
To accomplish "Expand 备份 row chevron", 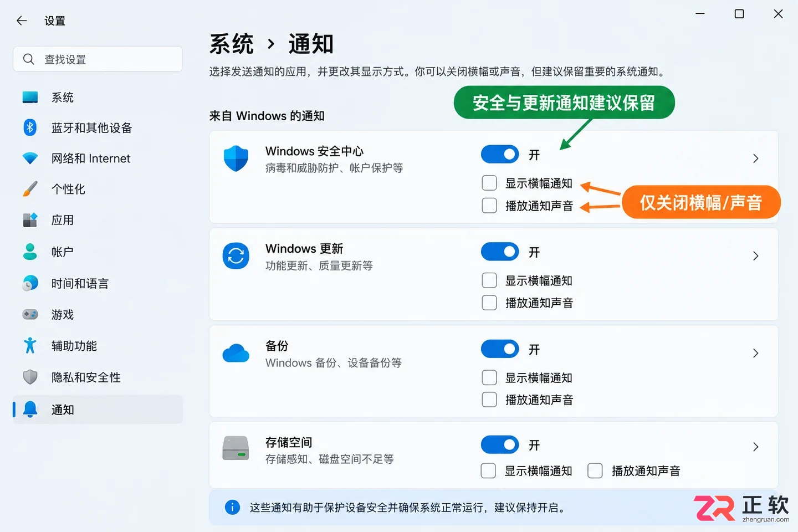I will click(x=756, y=353).
